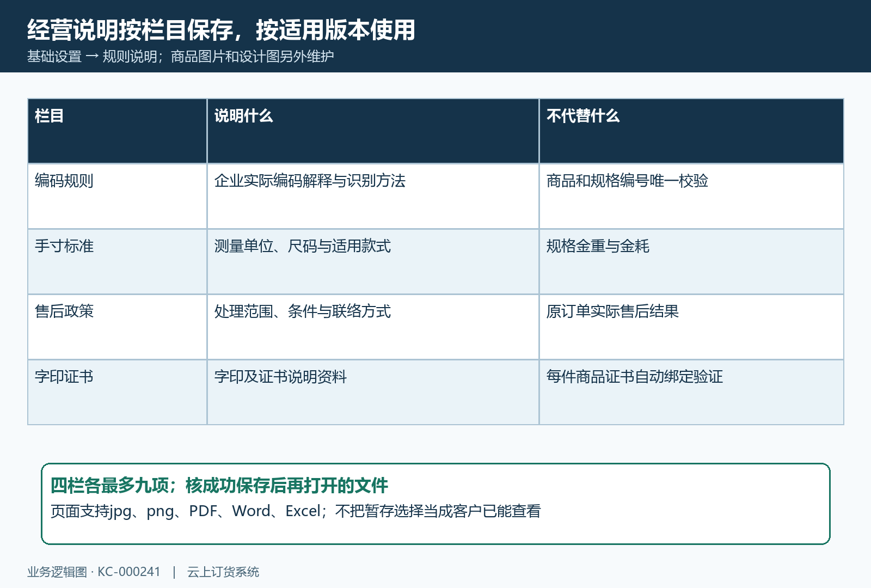Click the title 经营说明按栏目保存，按适用版本使用
This screenshot has width=871, height=588.
click(x=221, y=30)
